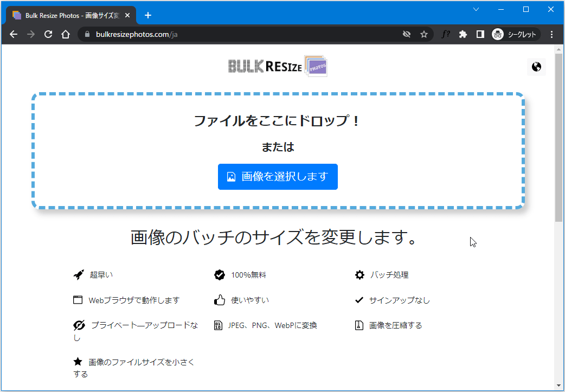The image size is (565, 392).
Task: Click the globe language selector icon
Action: coord(536,67)
